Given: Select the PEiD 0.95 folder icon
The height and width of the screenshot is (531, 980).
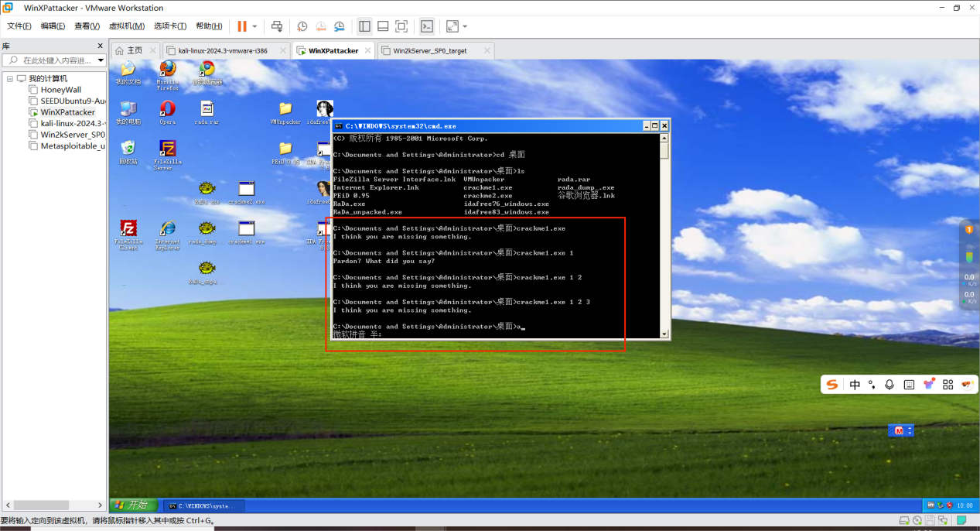Looking at the screenshot, I should 285,152.
